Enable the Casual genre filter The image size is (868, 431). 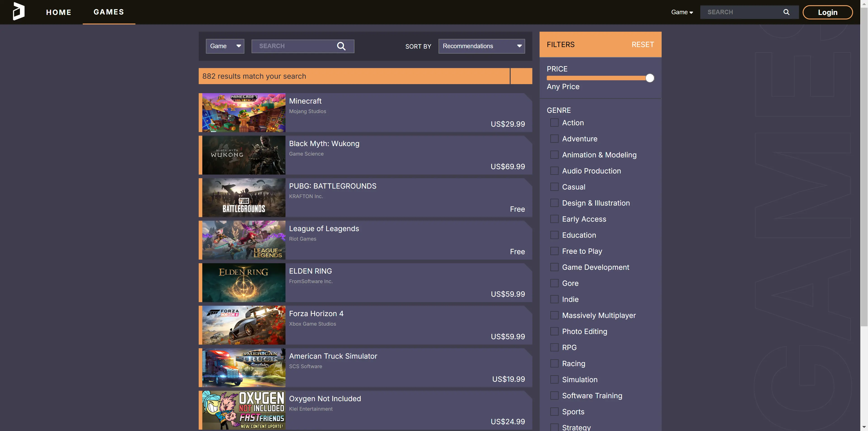pyautogui.click(x=554, y=187)
